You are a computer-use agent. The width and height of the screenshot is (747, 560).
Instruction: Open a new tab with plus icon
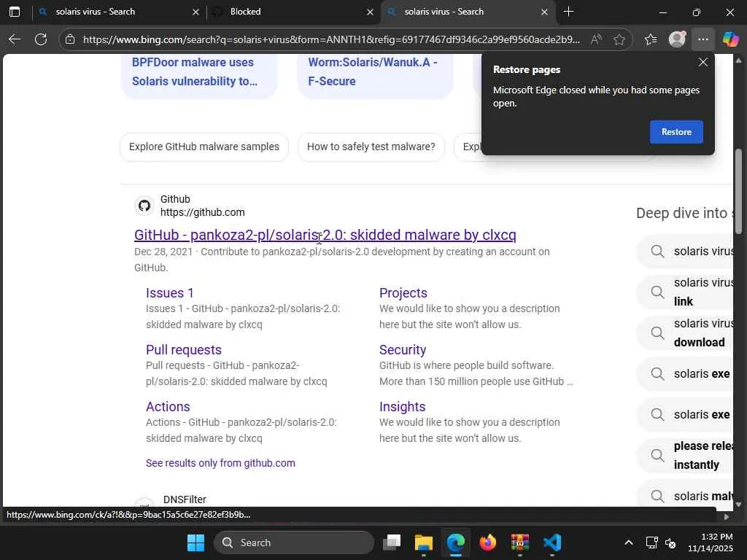pyautogui.click(x=568, y=12)
